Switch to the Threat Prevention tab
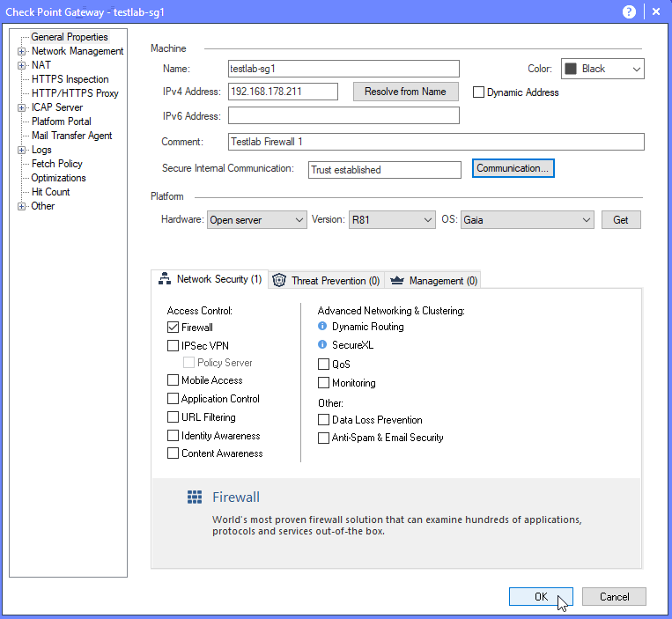The width and height of the screenshot is (672, 619). tap(327, 281)
